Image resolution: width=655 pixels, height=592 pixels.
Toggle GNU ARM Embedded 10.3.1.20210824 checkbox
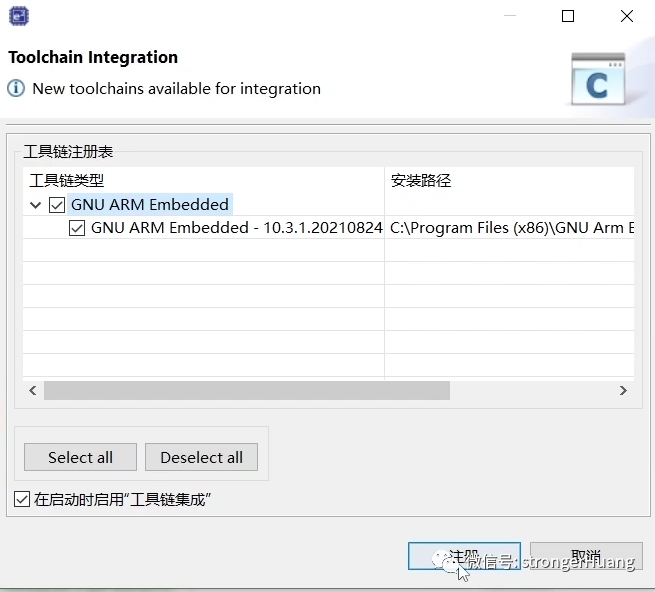point(77,228)
